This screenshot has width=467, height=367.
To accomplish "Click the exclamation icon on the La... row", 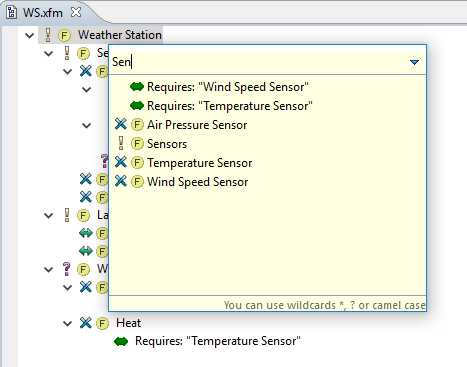I will pos(67,215).
